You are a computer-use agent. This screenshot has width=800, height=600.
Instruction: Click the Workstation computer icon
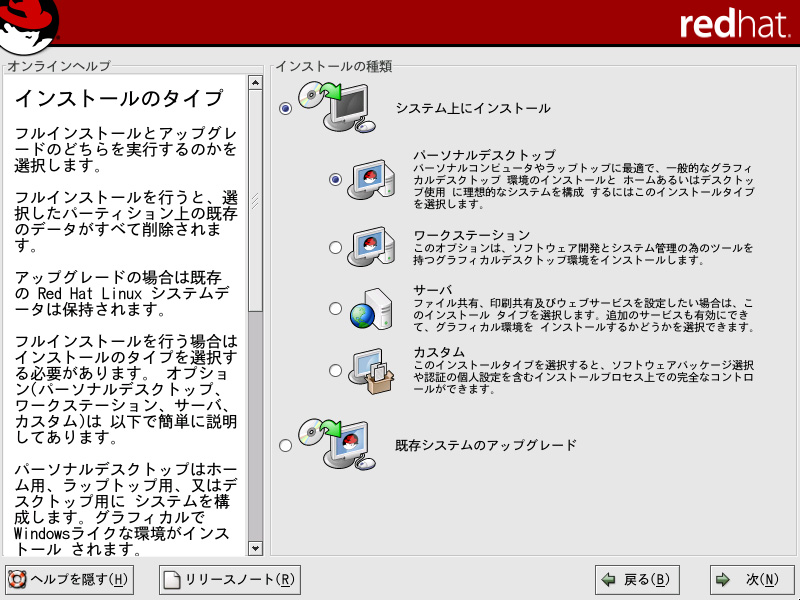371,247
